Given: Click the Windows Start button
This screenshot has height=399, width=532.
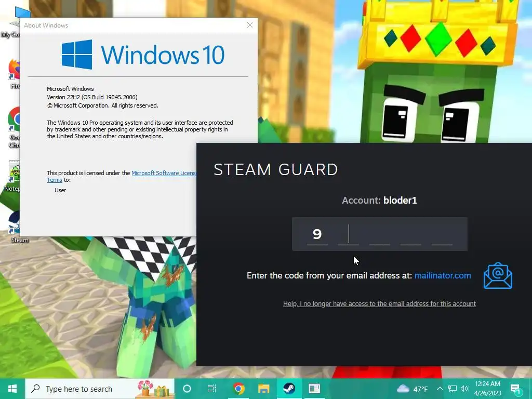Looking at the screenshot, I should [x=12, y=389].
